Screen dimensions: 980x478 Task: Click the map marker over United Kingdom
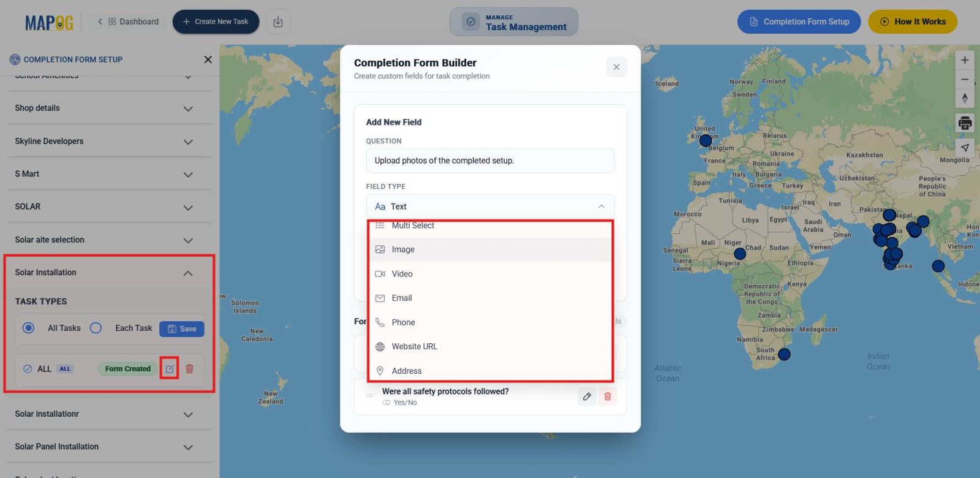706,140
